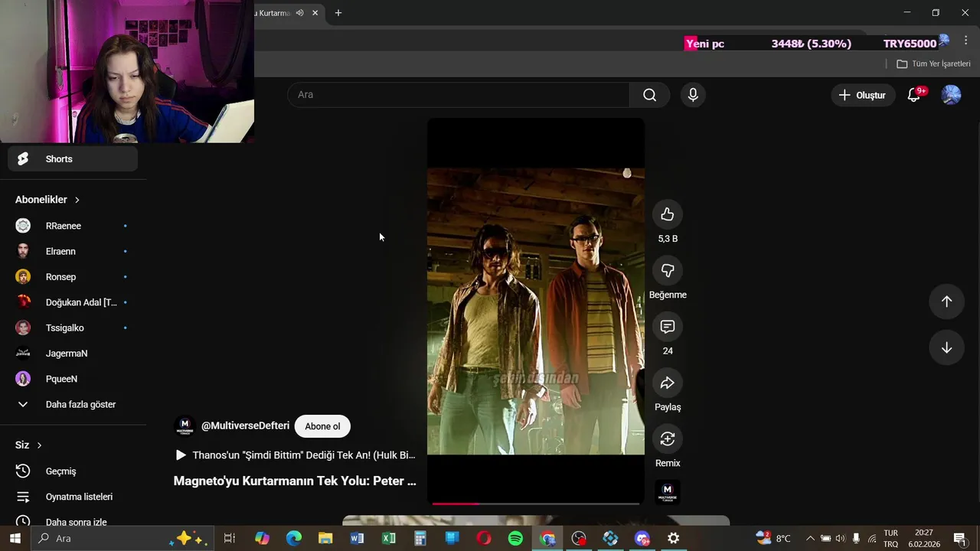Click Oluştur create button
Image resolution: width=980 pixels, height=551 pixels.
click(863, 95)
